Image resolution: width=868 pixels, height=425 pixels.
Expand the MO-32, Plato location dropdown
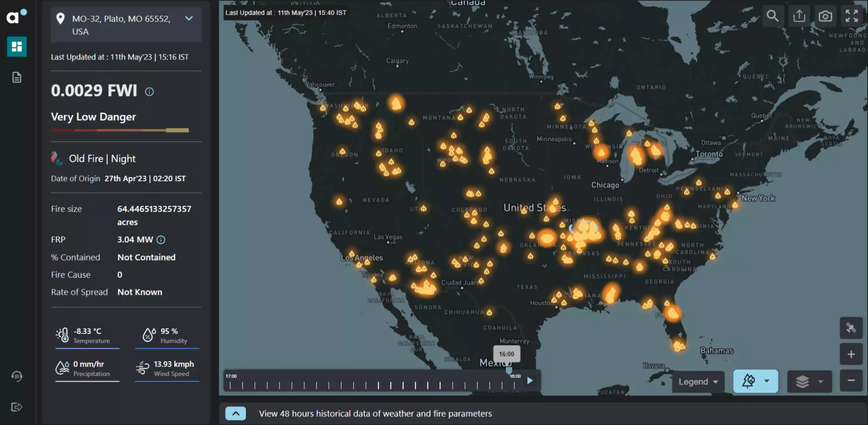tap(189, 18)
